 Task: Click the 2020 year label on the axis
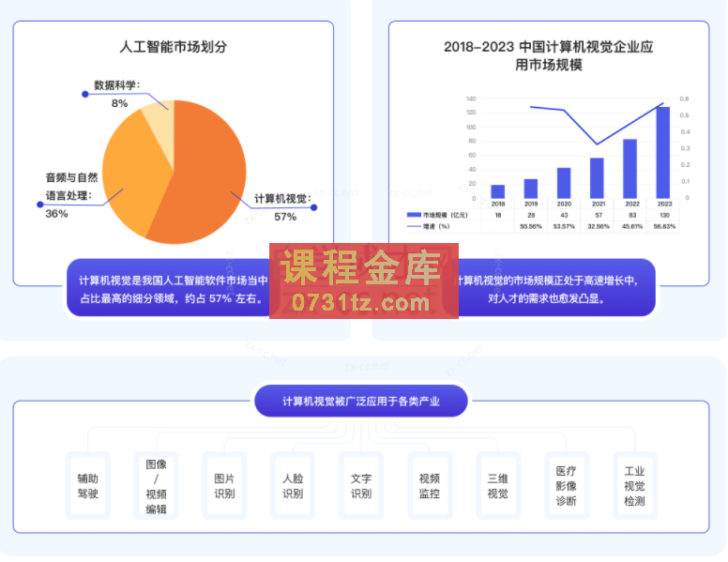coord(564,204)
